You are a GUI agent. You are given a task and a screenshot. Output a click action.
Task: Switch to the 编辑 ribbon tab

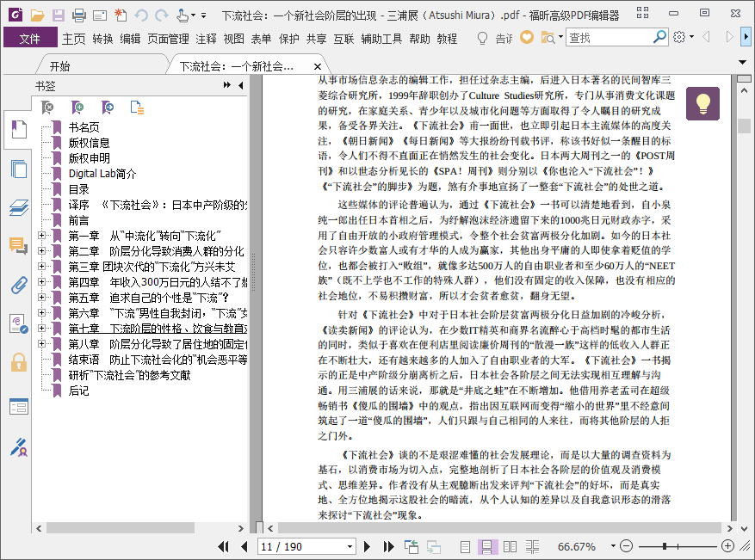(x=130, y=39)
